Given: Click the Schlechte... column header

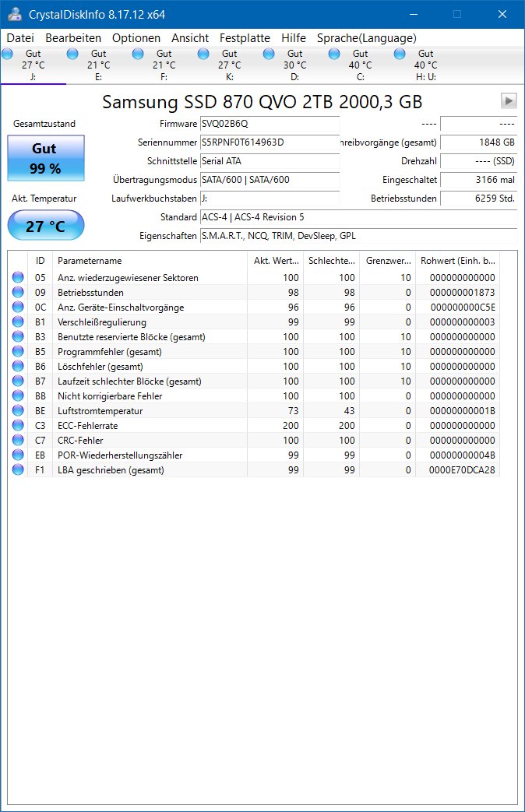Looking at the screenshot, I should point(331,261).
